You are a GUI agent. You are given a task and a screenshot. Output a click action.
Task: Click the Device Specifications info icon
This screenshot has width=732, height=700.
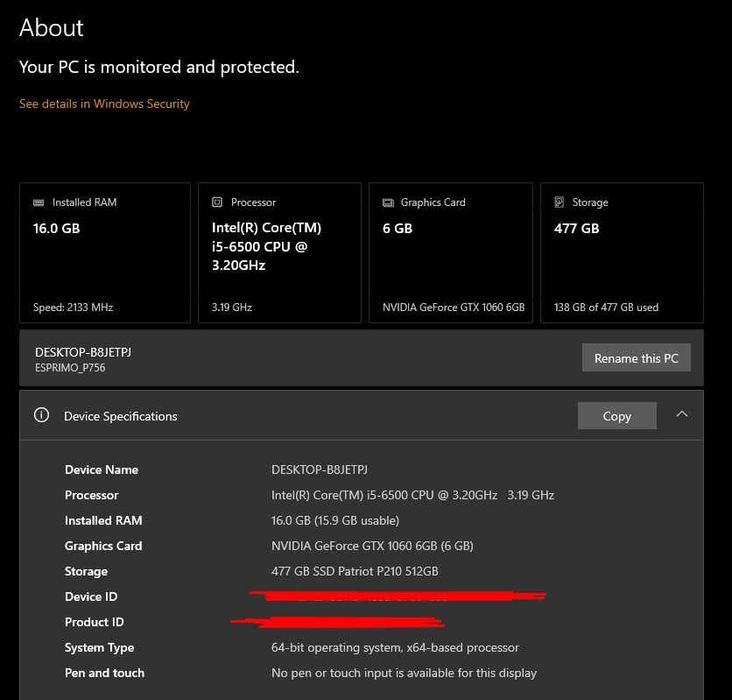pos(42,414)
